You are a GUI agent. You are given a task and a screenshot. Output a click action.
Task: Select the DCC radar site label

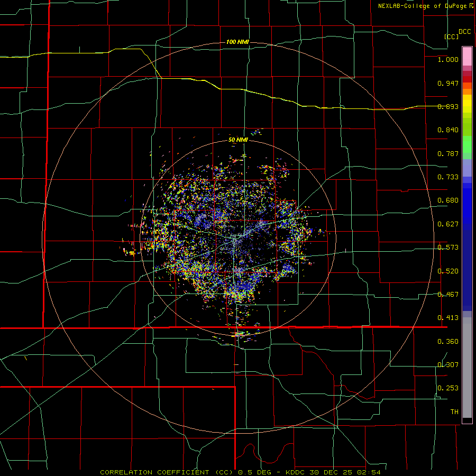click(464, 32)
